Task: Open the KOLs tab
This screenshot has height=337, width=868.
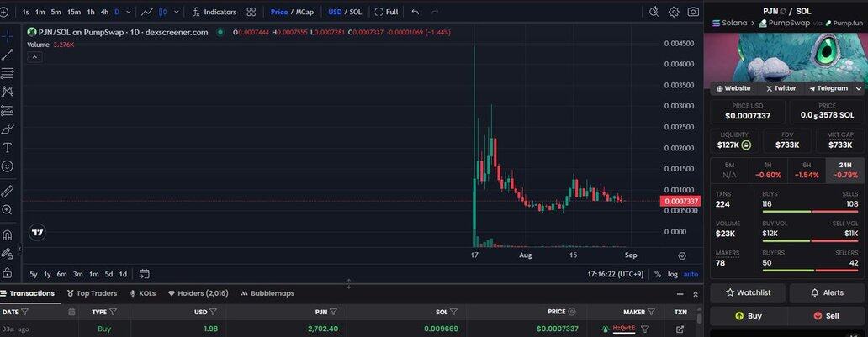Action: 143,293
